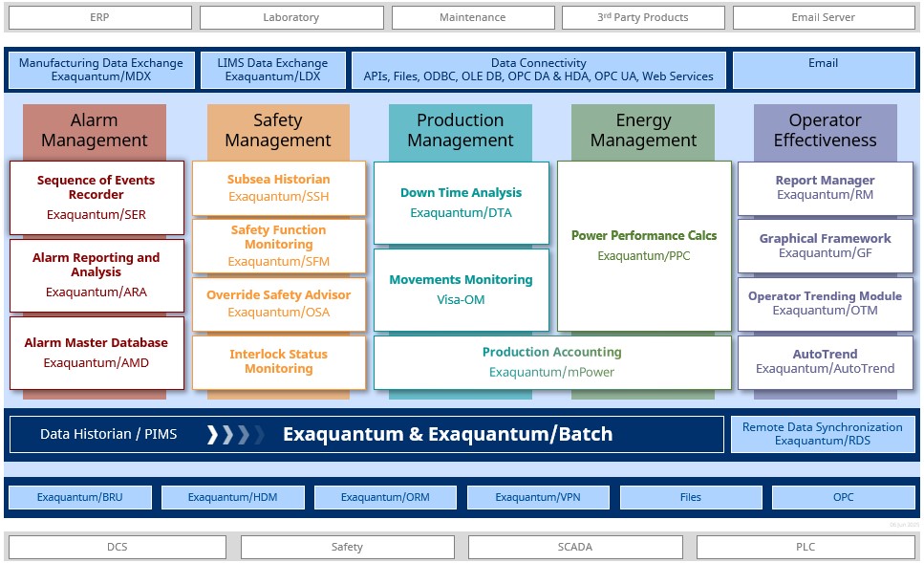Select the Files box
This screenshot has height=563, width=924.
point(691,497)
